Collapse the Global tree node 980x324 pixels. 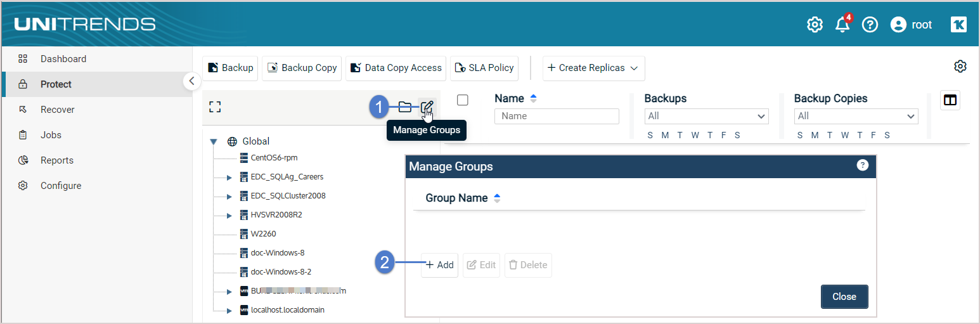pos(214,142)
